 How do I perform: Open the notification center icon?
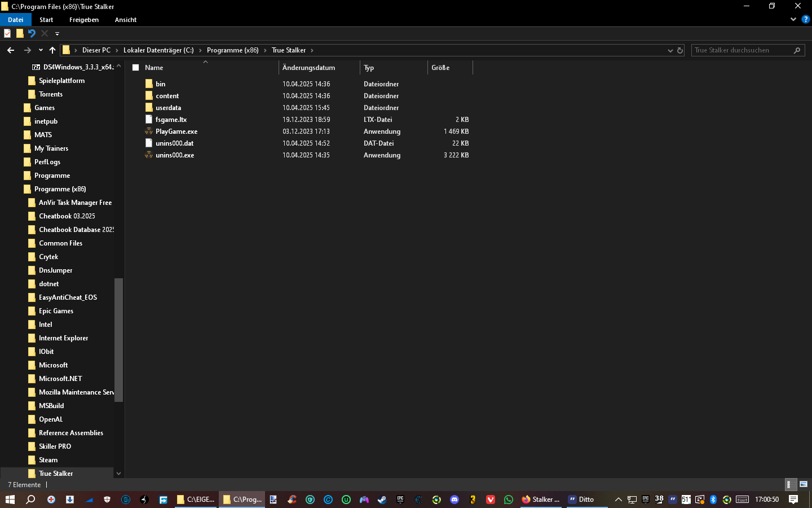793,500
